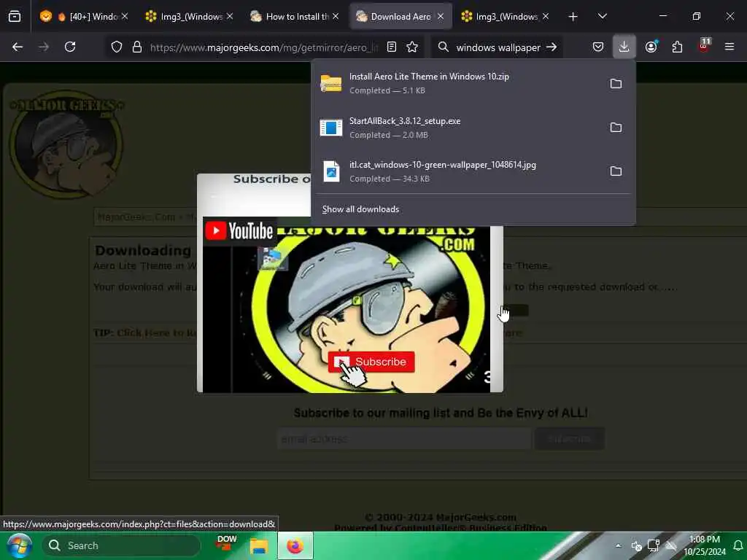Open StartAllBack_3.8.12_setup.exe download

pos(458,127)
